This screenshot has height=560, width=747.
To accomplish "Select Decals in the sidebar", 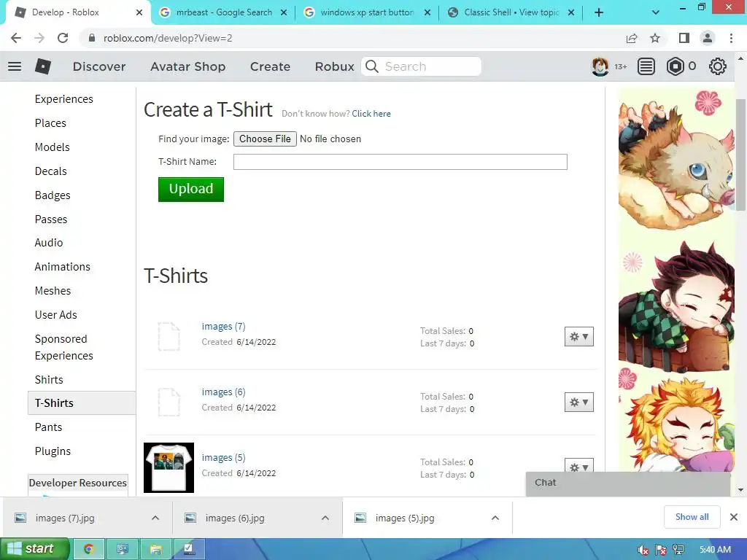I will pos(50,171).
